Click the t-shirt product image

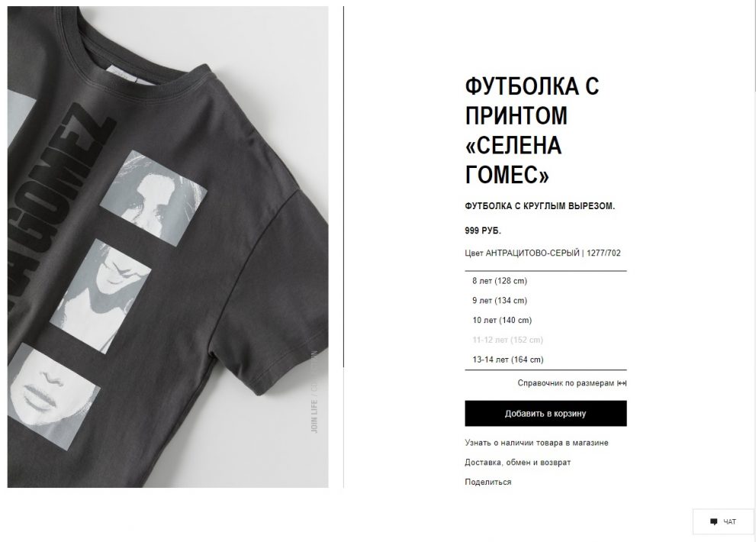168,247
